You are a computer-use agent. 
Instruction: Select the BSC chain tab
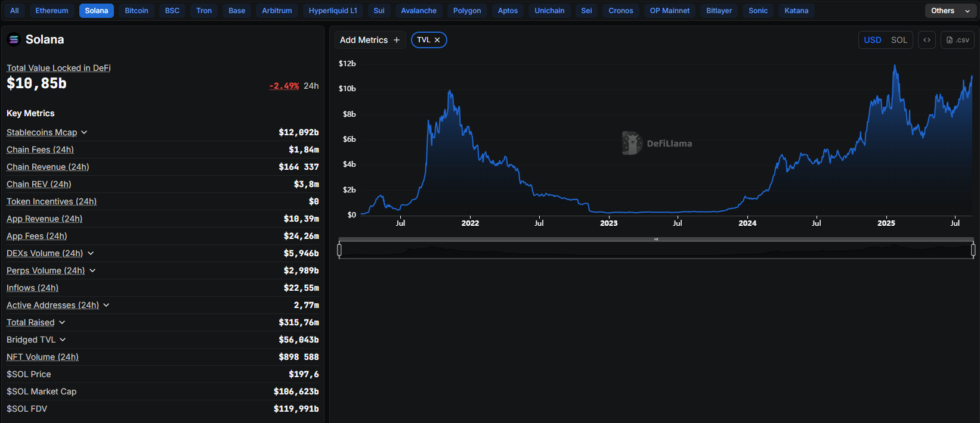point(172,11)
